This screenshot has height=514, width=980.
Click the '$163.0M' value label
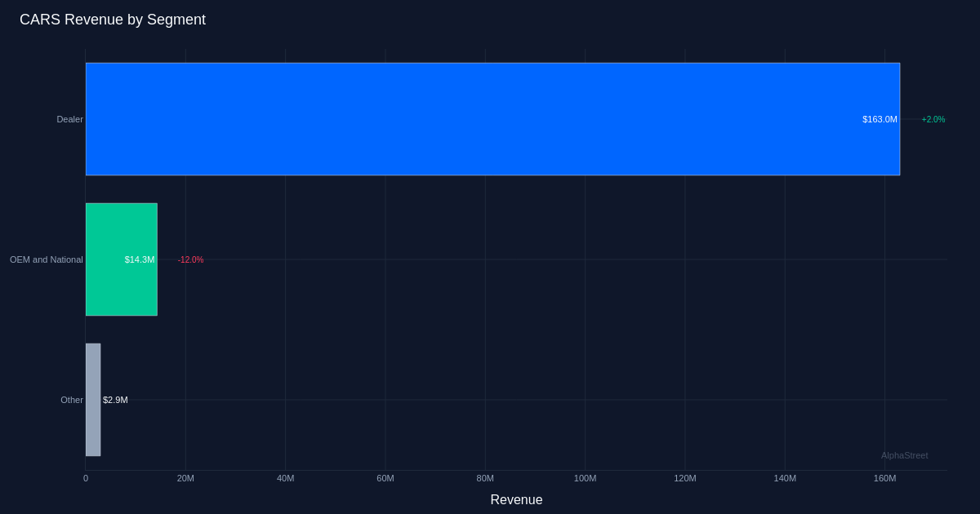coord(880,119)
